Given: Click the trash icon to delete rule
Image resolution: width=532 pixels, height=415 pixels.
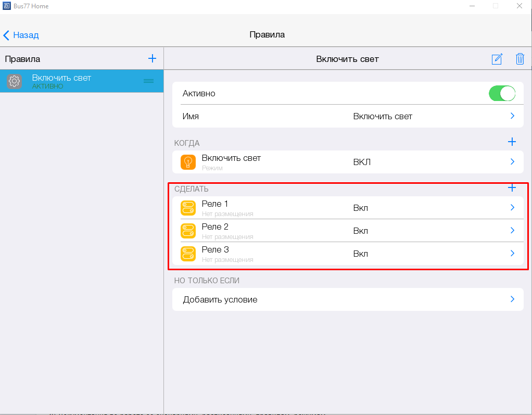Looking at the screenshot, I should (520, 59).
